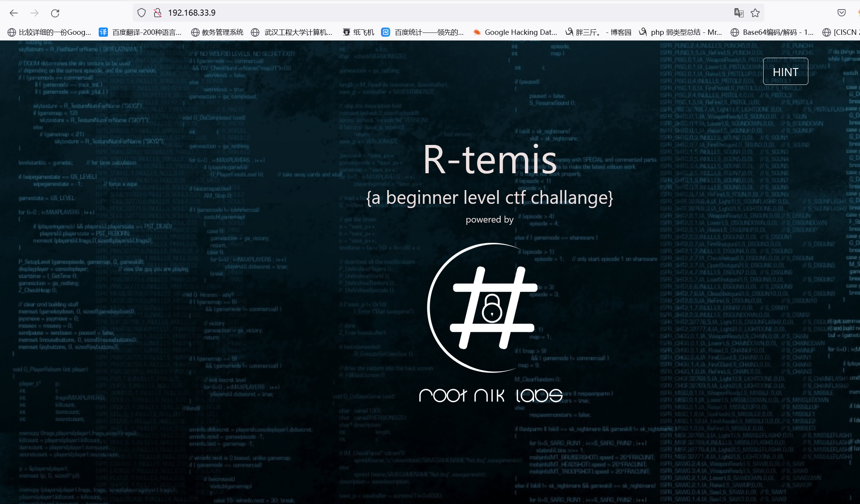Click "{a beginner level ctf challange}" text
This screenshot has height=504, width=860.
pos(490,198)
